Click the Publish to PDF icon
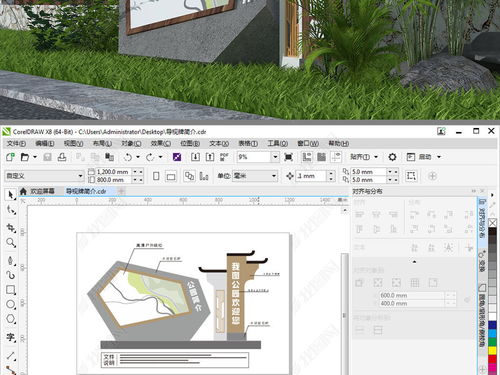Viewport: 500px width, 375px height. (224, 157)
